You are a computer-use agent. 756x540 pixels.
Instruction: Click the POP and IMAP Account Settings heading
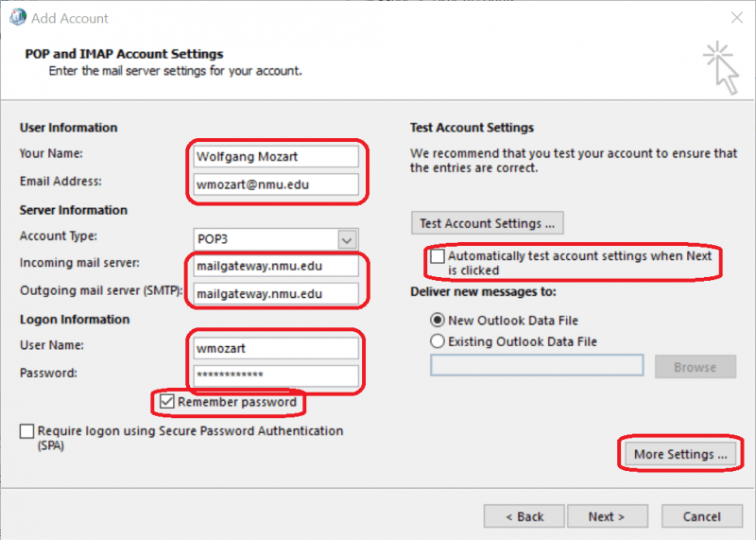pos(124,54)
